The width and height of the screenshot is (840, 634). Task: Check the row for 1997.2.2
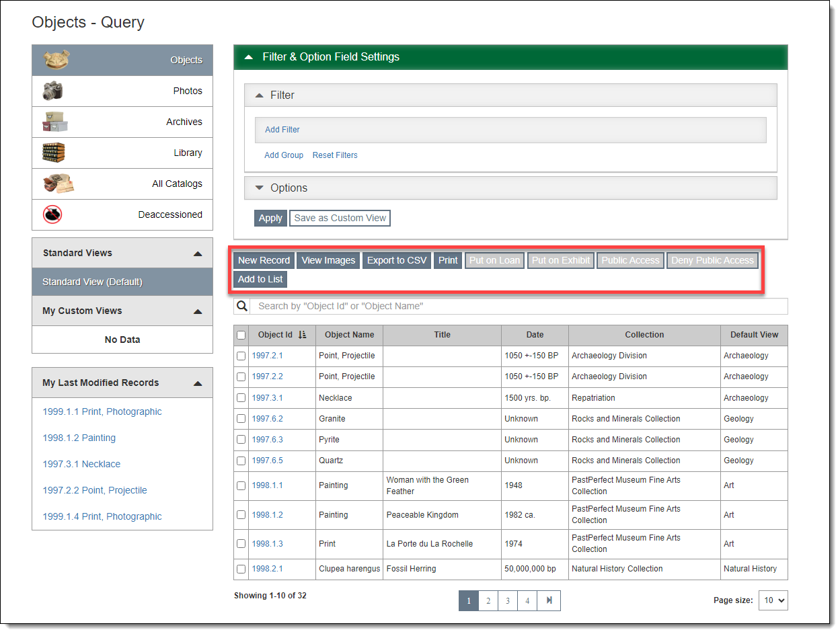(x=241, y=377)
